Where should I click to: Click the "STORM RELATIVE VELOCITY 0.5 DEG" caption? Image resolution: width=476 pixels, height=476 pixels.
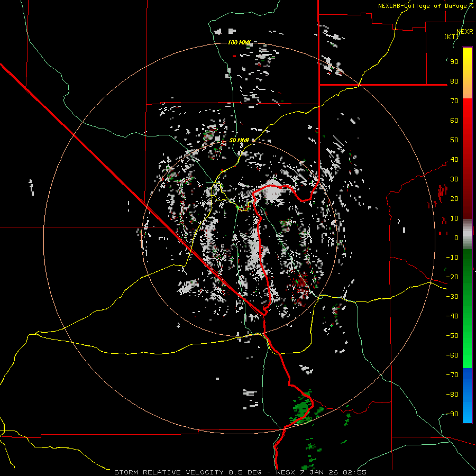(188, 472)
